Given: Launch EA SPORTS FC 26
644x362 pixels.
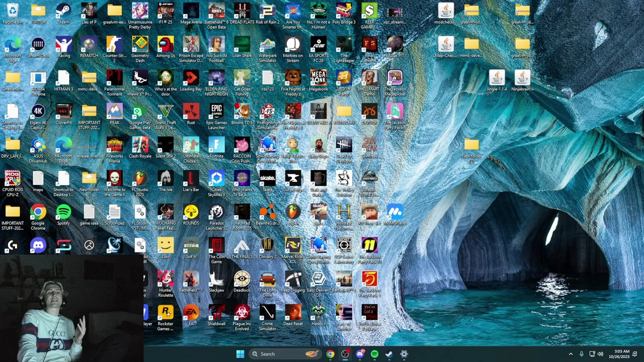Looking at the screenshot, I should click(x=318, y=50).
